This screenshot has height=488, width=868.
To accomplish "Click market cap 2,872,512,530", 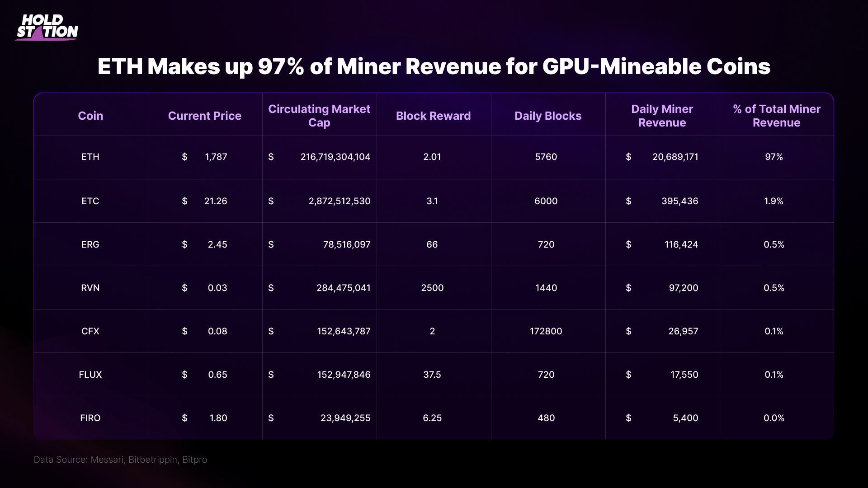I will [x=340, y=201].
